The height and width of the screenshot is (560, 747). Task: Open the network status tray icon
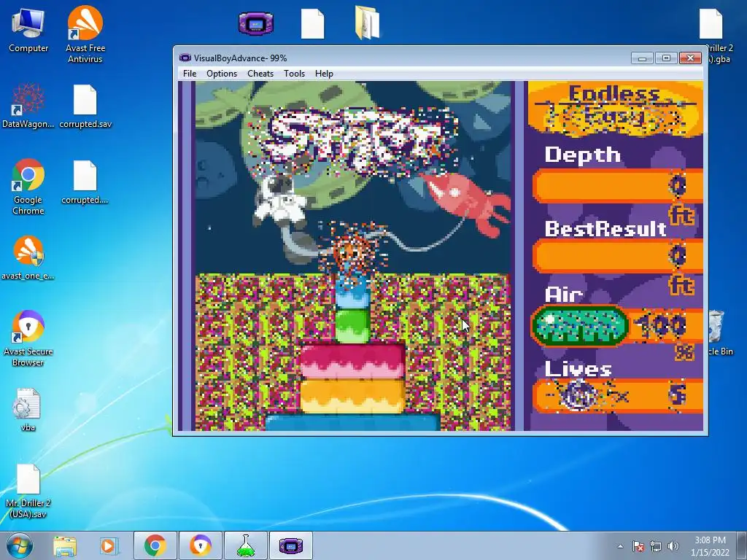(656, 546)
